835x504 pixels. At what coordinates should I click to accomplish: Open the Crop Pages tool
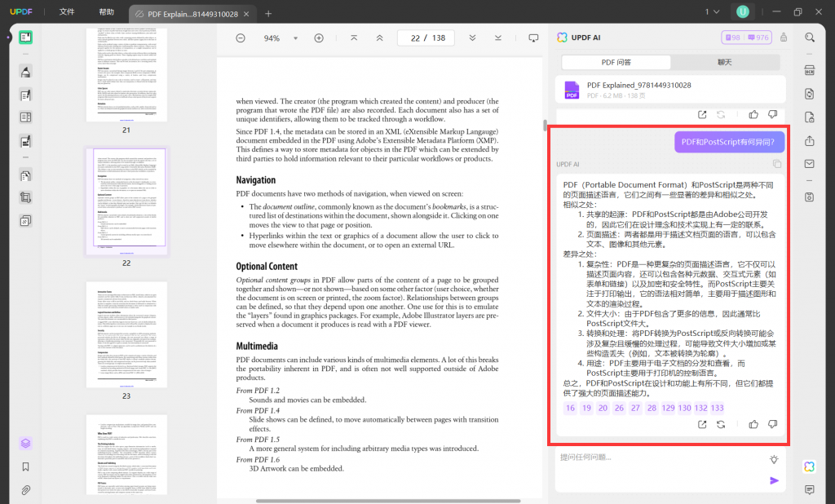pyautogui.click(x=25, y=197)
